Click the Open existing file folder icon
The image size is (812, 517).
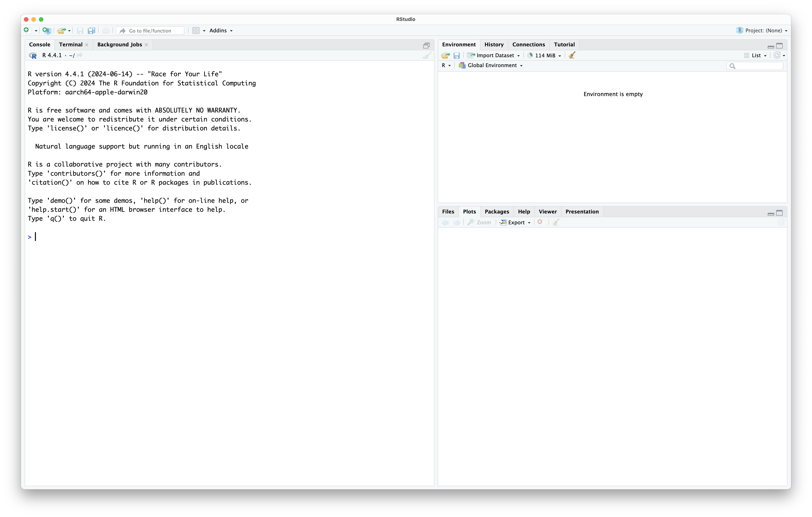point(61,31)
